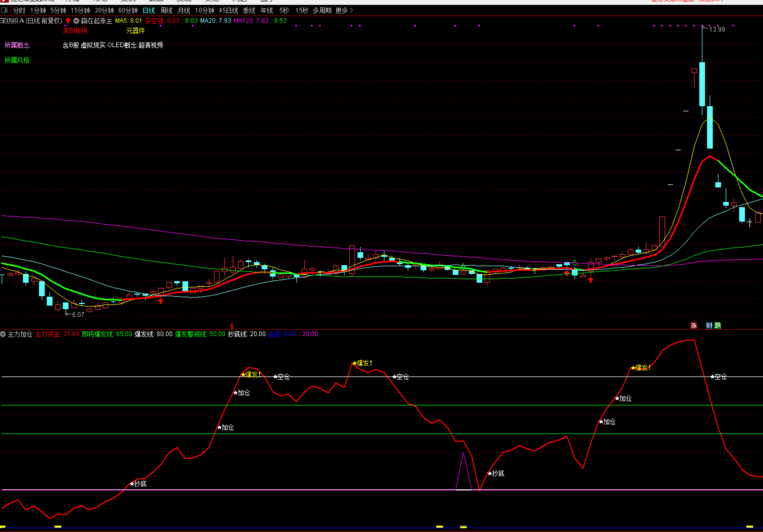Viewport: 763px width, 532px height.
Task: Click the 合成: 0.00 : 20.00 readout
Action: 293,334
